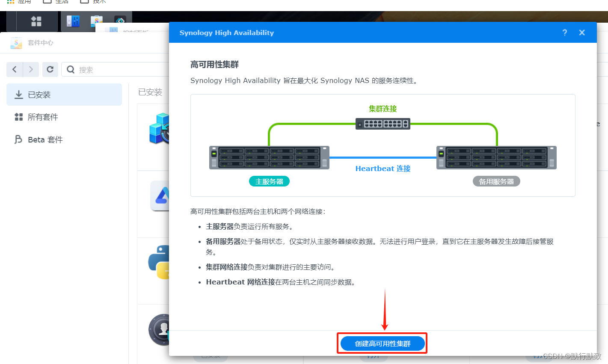Screen dimensions: 608x364
Task: Open the third DSM taskbar app icon
Action: pyautogui.click(x=120, y=21)
